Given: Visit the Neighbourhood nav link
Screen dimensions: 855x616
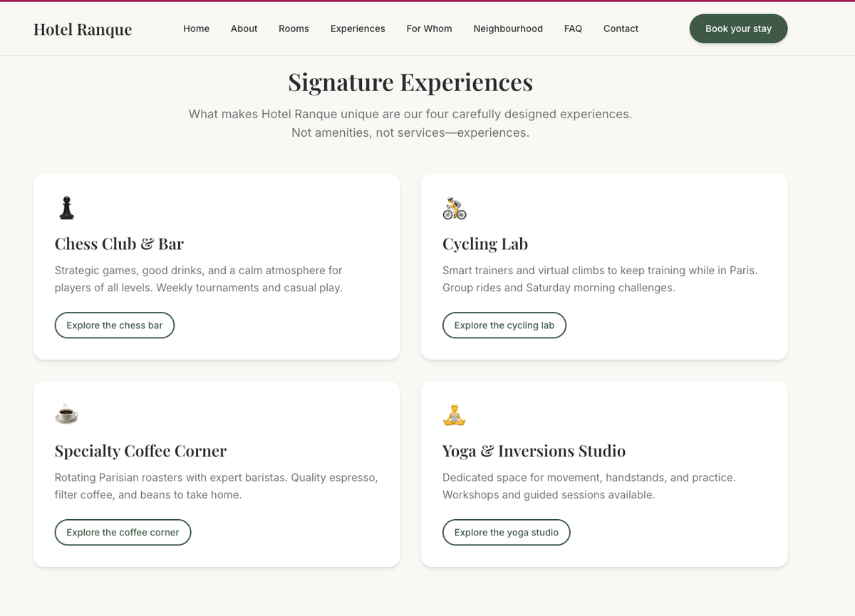Looking at the screenshot, I should coord(508,28).
